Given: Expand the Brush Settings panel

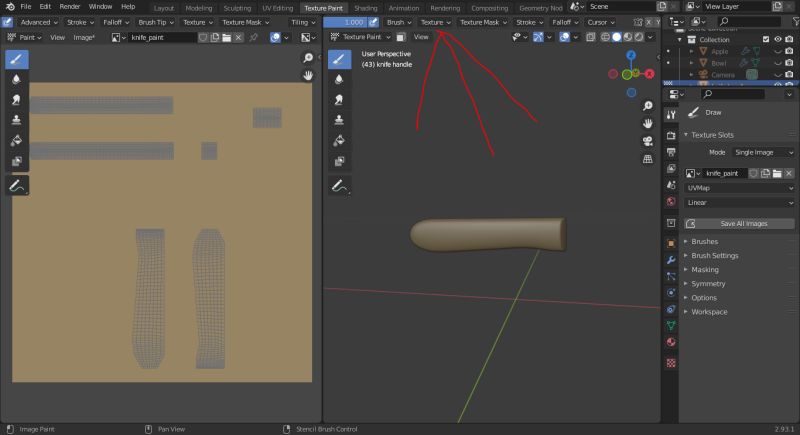Looking at the screenshot, I should (x=714, y=255).
